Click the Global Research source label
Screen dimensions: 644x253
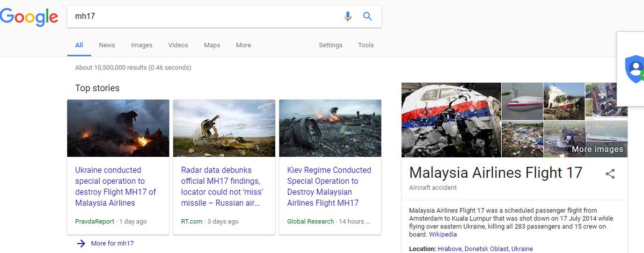pos(310,221)
